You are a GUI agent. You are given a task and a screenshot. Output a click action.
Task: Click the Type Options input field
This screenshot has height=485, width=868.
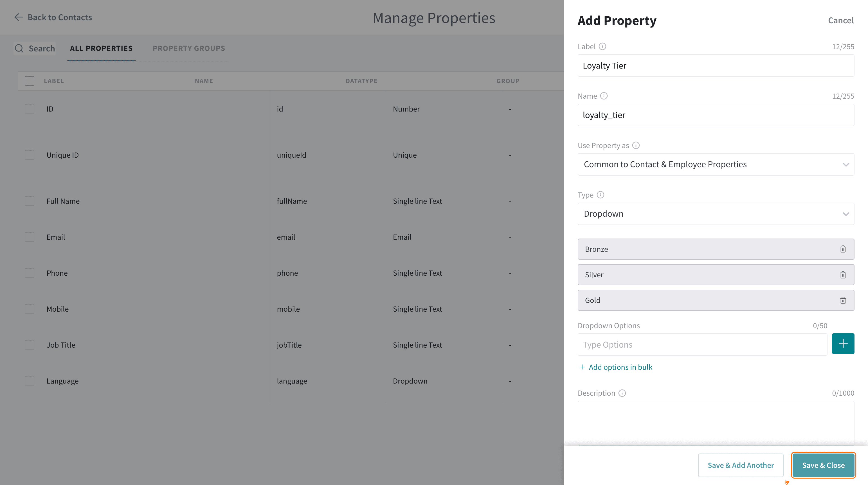(702, 345)
